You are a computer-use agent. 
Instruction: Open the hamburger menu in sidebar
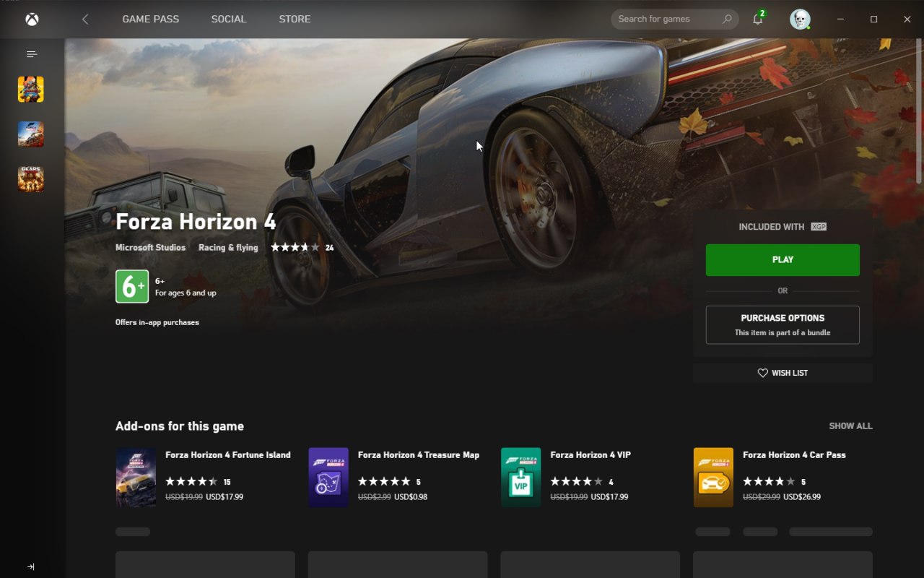[31, 54]
